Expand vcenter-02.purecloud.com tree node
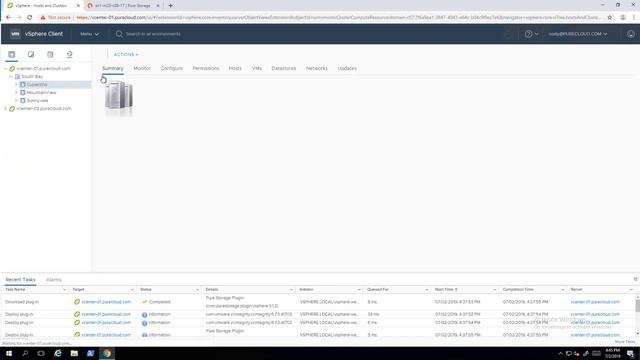The height and width of the screenshot is (360, 640). click(5, 109)
